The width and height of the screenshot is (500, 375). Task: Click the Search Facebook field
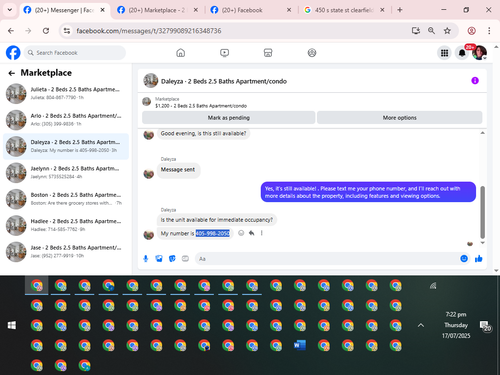(x=75, y=53)
